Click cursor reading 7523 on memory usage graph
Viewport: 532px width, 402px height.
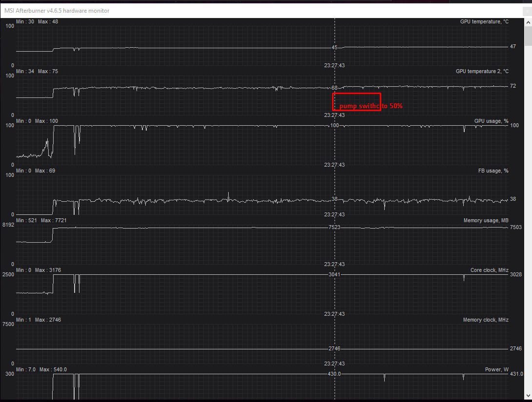tap(335, 228)
